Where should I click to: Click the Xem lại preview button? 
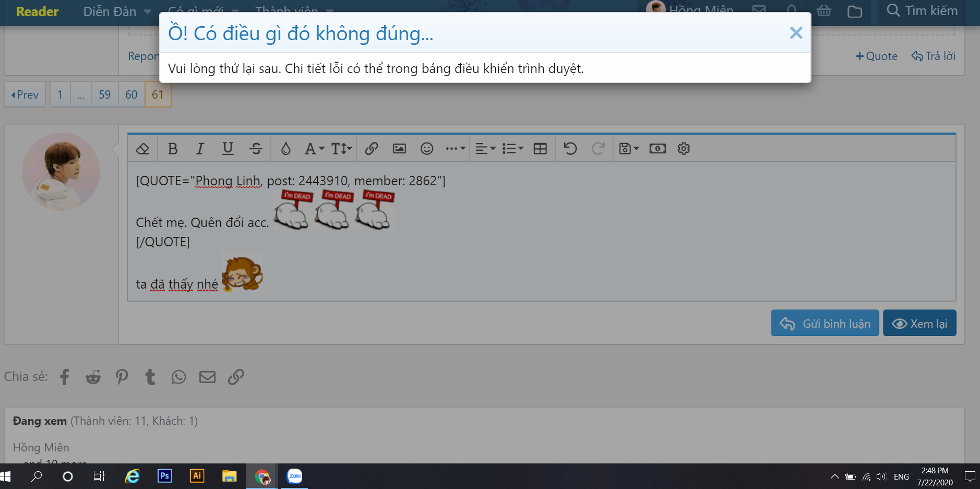pos(919,324)
